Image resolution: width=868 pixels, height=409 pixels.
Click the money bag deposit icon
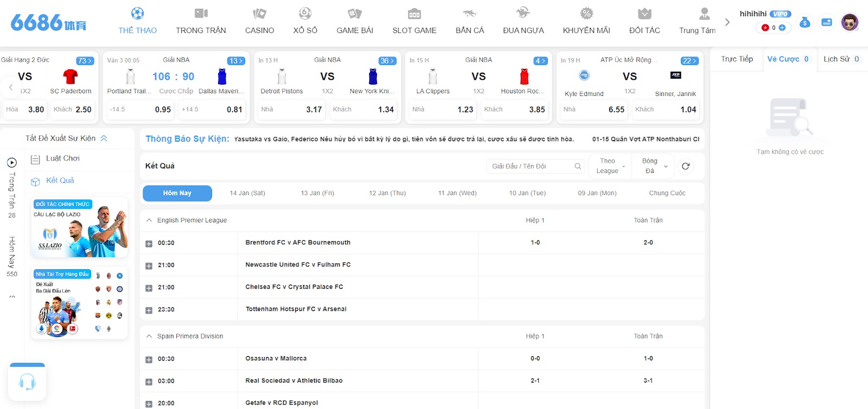pos(805,22)
